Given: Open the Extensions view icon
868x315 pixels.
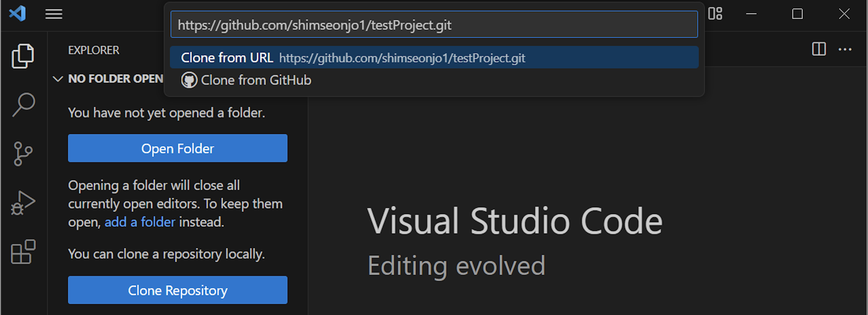Looking at the screenshot, I should click(x=23, y=252).
